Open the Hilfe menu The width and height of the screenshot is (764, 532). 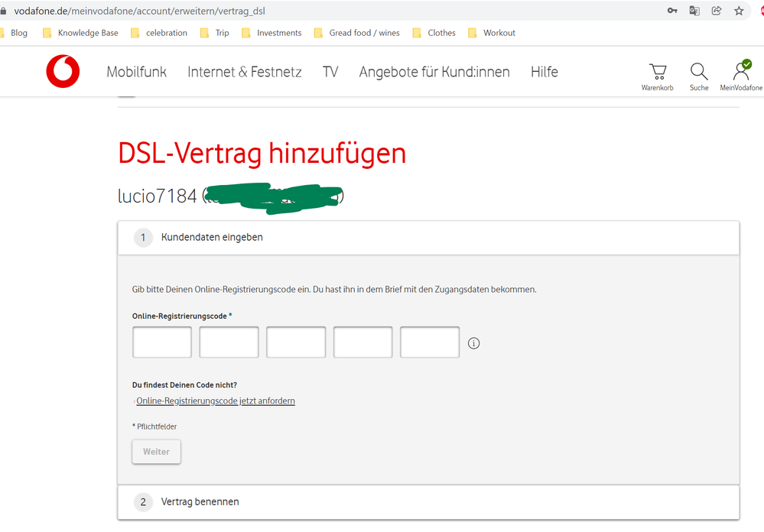545,72
